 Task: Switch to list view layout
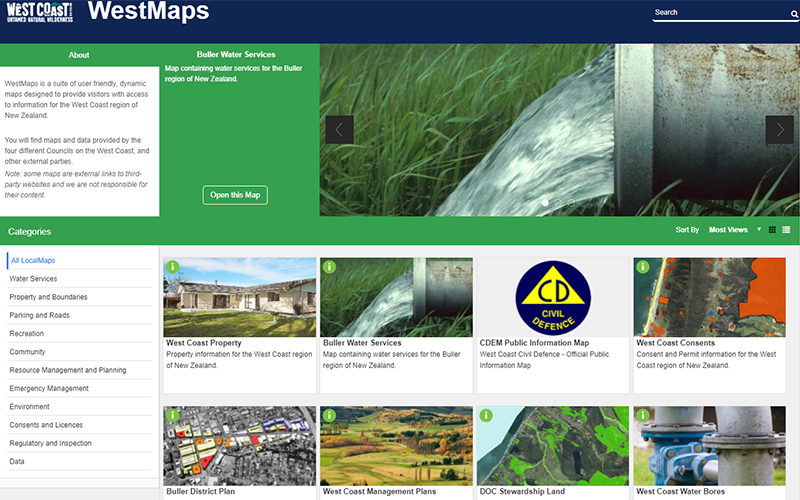click(786, 230)
